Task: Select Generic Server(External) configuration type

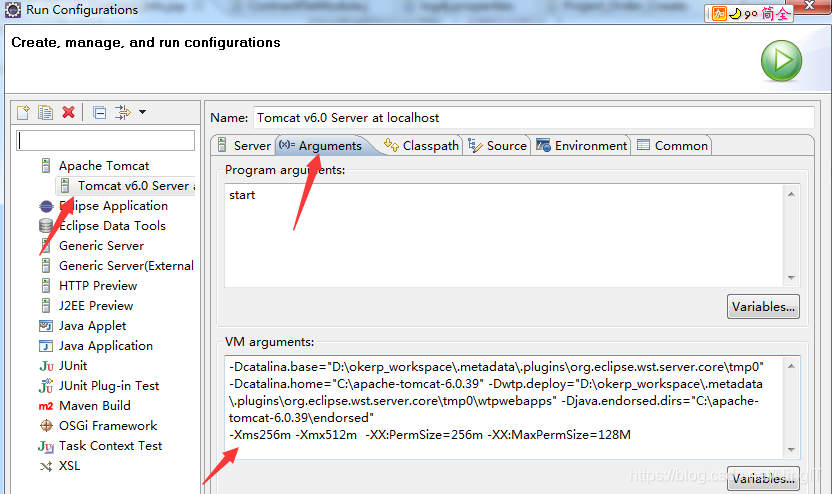Action: 126,266
